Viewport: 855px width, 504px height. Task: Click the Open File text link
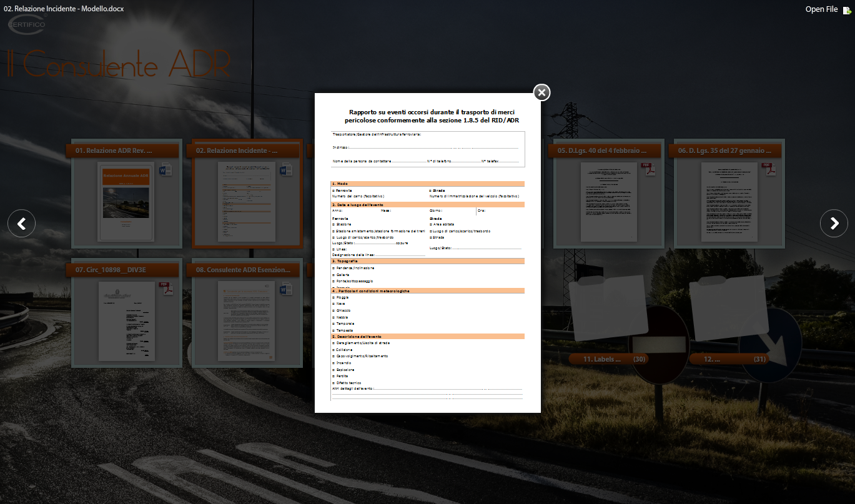tap(821, 9)
